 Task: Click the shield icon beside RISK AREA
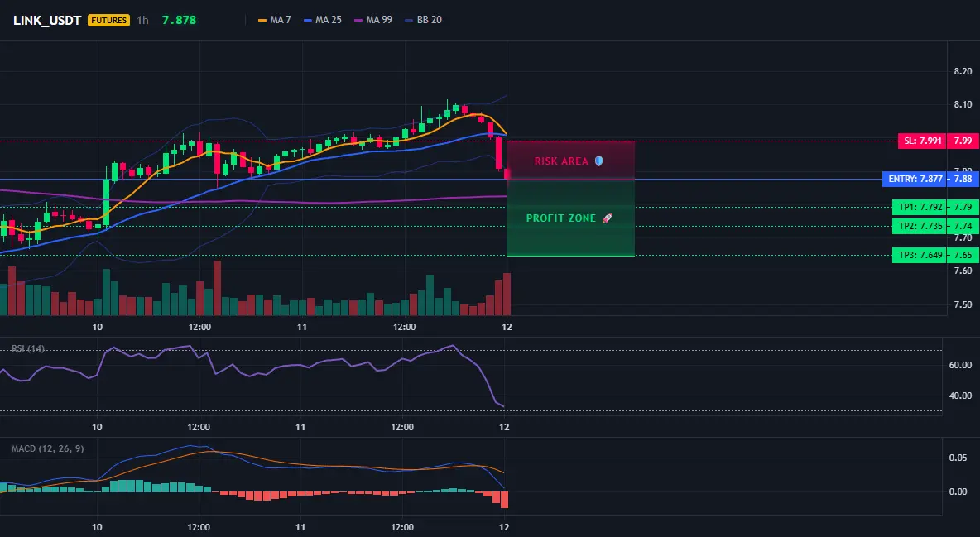click(598, 161)
